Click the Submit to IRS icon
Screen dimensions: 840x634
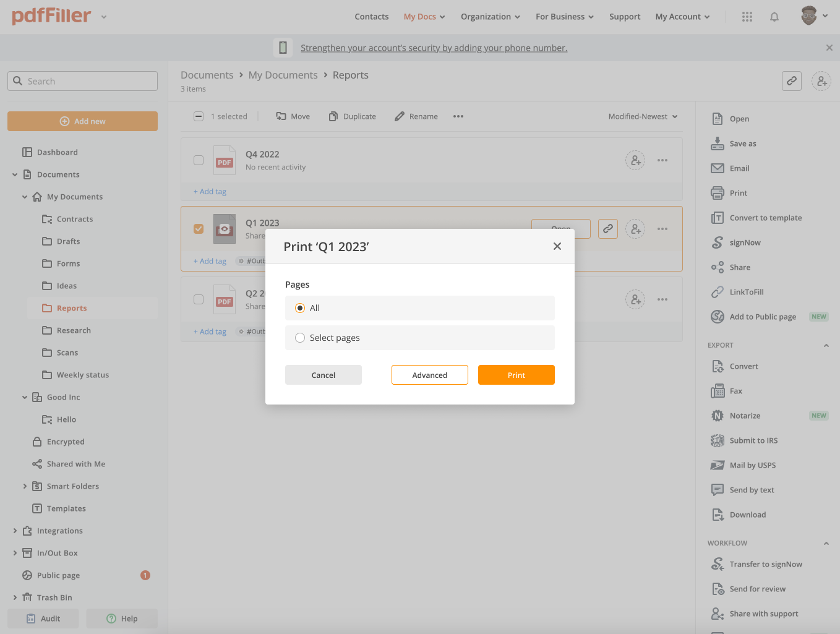718,440
